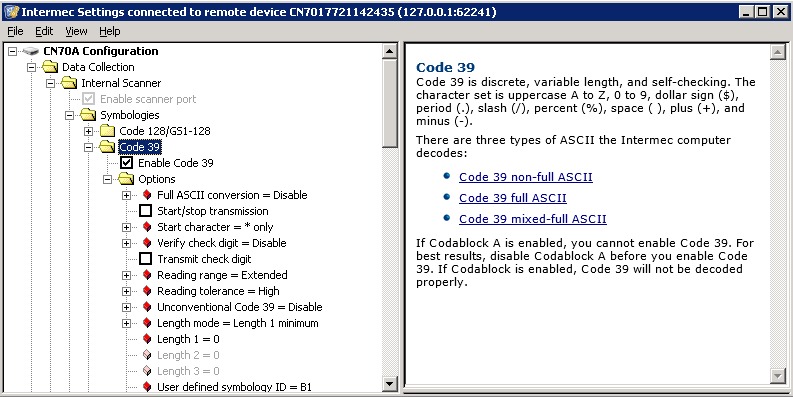The width and height of the screenshot is (793, 397).
Task: Select 'Reading tolerance = High' row text
Action: click(x=218, y=291)
